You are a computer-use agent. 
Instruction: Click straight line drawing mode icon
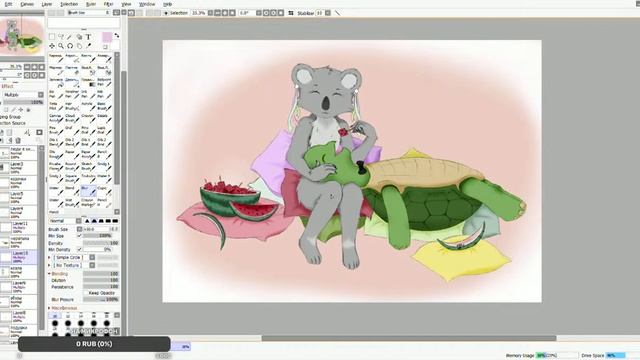point(337,13)
